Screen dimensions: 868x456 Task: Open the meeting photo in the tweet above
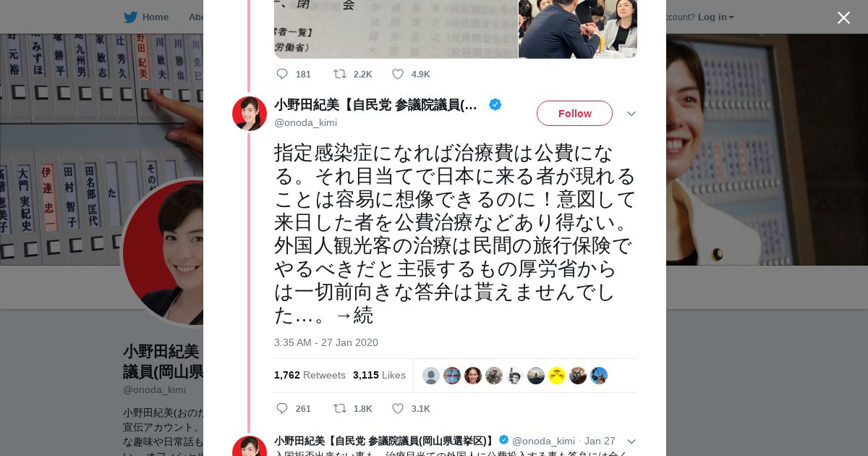tap(578, 29)
